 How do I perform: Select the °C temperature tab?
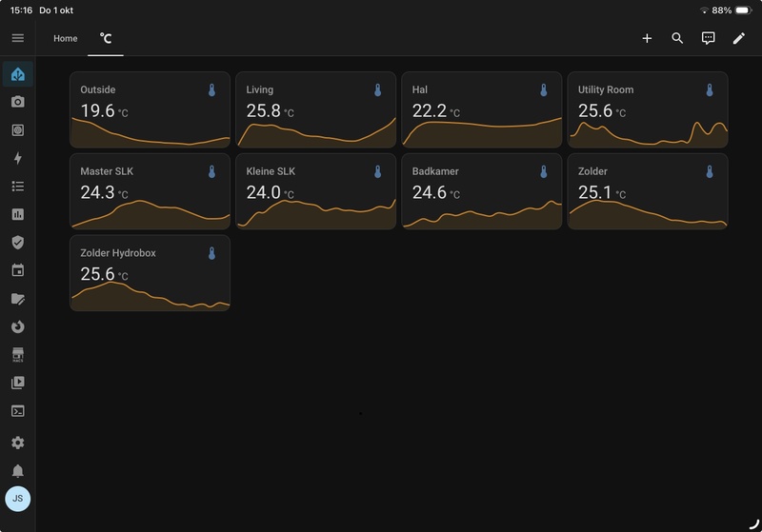[106, 38]
